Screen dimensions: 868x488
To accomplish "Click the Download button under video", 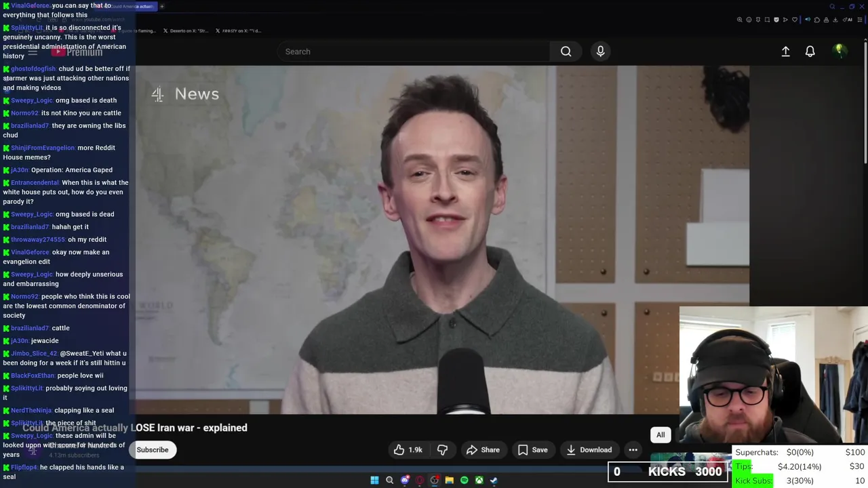I will [589, 449].
